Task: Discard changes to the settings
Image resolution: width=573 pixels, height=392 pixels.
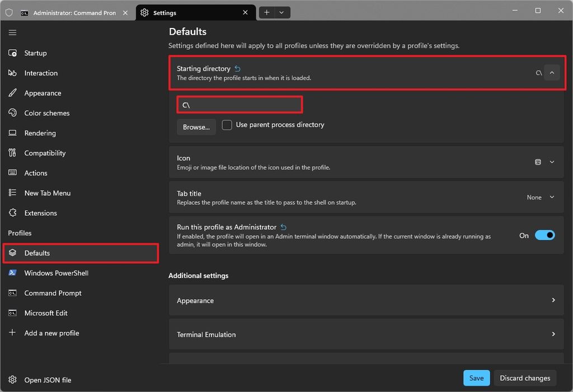Action: (x=524, y=377)
